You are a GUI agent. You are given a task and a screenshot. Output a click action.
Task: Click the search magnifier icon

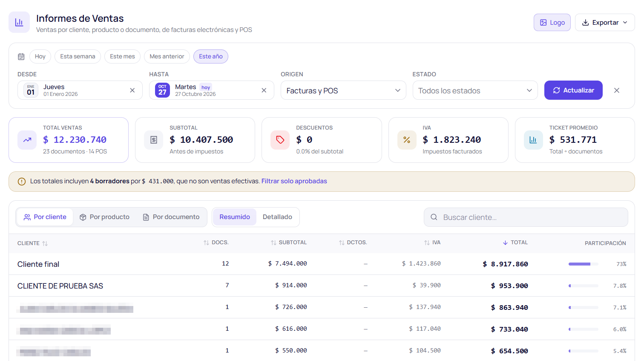[434, 217]
